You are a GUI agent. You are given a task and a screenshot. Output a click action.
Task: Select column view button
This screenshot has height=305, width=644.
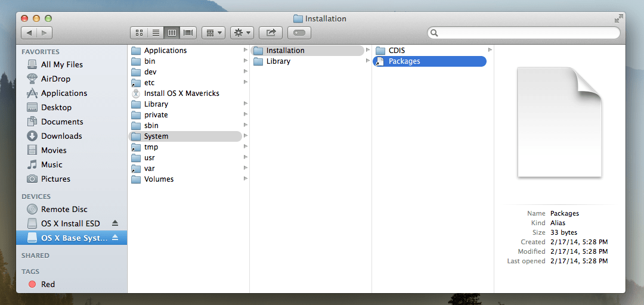tap(172, 33)
